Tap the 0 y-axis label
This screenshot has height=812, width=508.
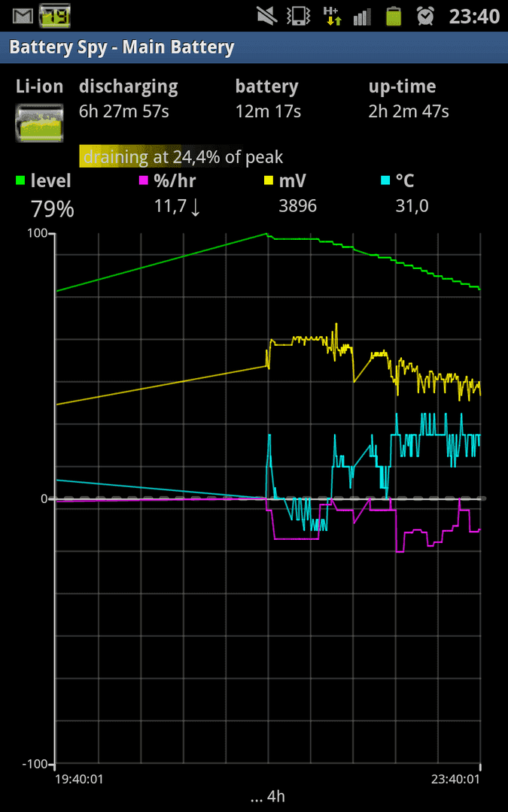pyautogui.click(x=46, y=498)
